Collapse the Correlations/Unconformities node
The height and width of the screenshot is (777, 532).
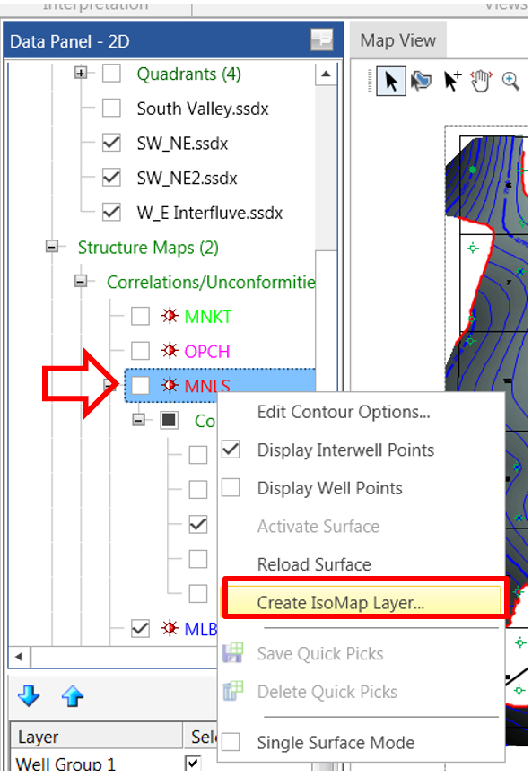[81, 281]
